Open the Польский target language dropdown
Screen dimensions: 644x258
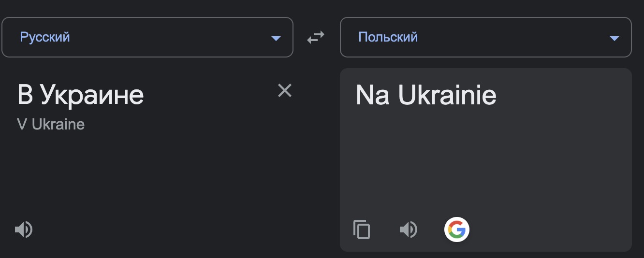(486, 37)
